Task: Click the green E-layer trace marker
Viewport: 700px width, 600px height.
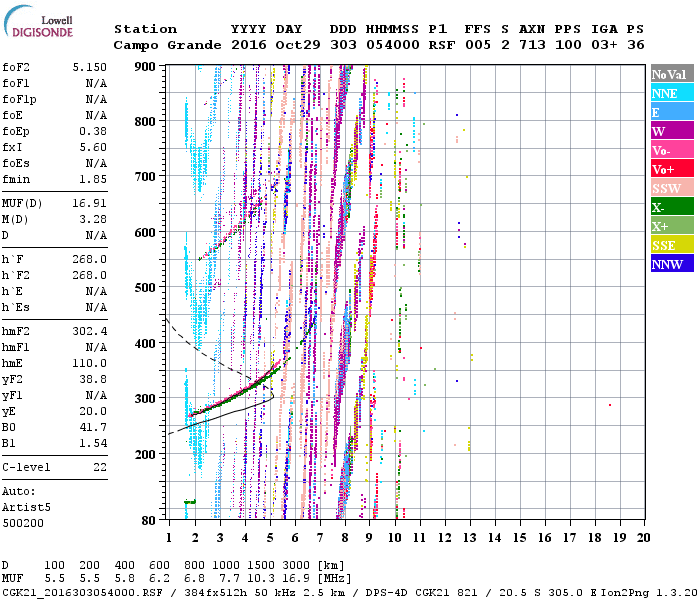Action: pos(190,502)
